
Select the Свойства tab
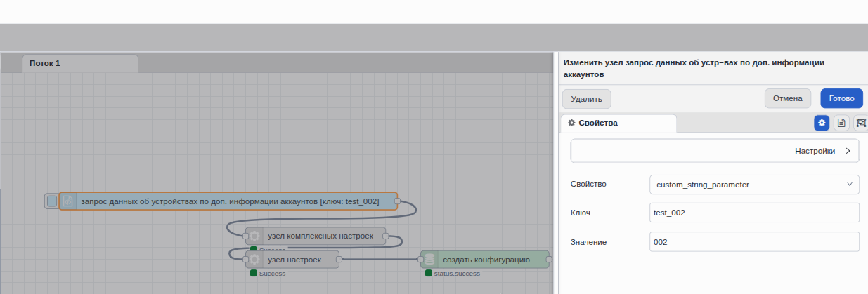(618, 123)
